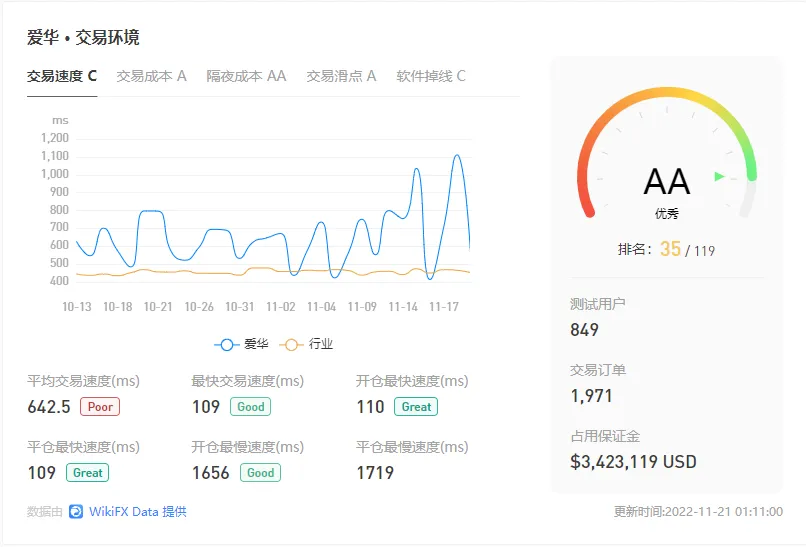Click the 开仓最快速度(ms) label

pos(412,381)
